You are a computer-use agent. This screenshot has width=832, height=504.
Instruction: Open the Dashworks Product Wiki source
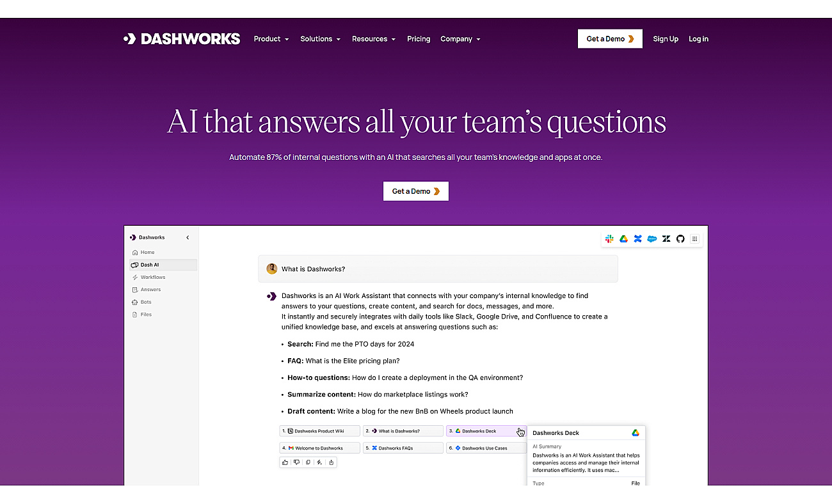click(x=320, y=431)
